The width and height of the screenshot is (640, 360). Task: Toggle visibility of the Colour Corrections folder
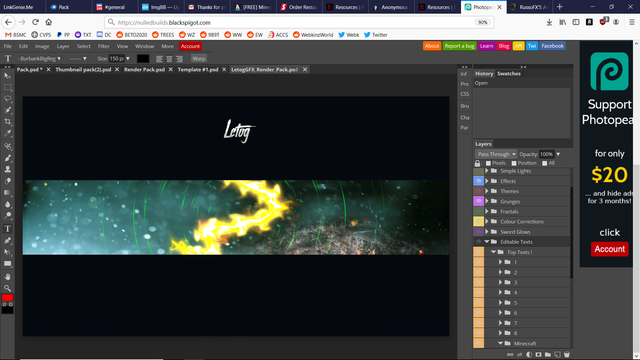point(478,222)
